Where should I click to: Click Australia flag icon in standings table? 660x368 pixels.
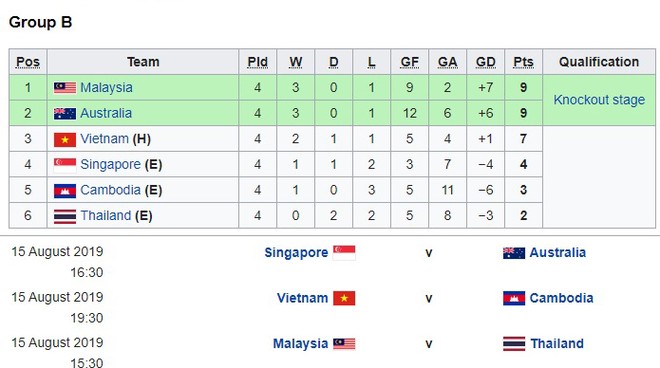pyautogui.click(x=65, y=114)
